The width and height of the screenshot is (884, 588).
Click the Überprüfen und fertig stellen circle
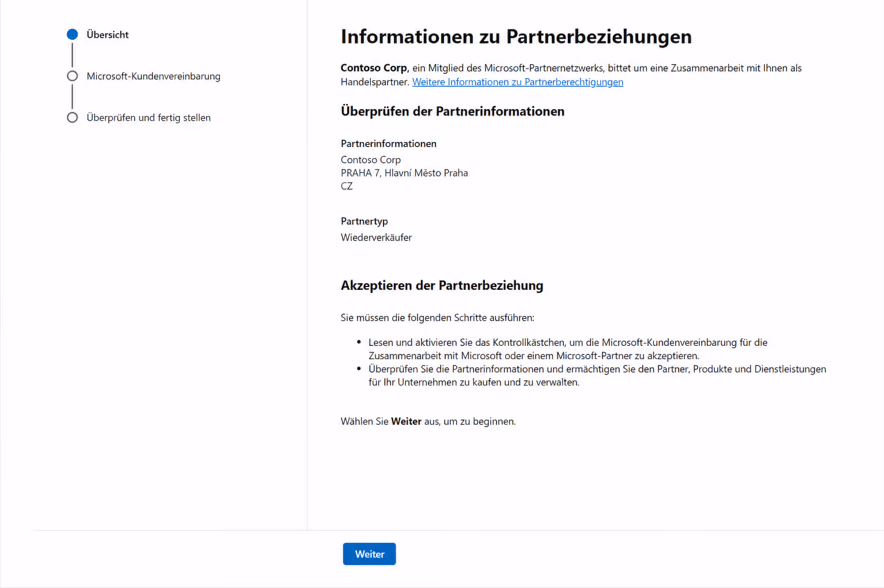click(x=72, y=117)
